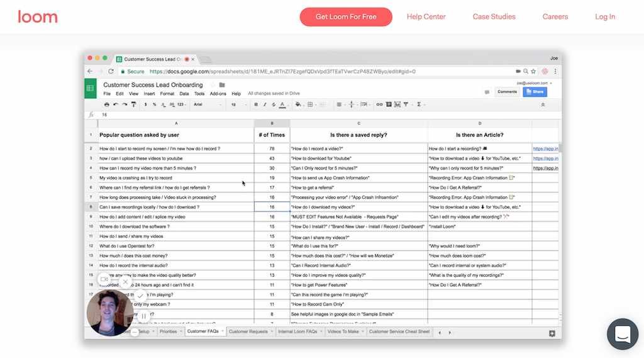Open the Case Studies link
This screenshot has width=644, height=358.
(494, 17)
